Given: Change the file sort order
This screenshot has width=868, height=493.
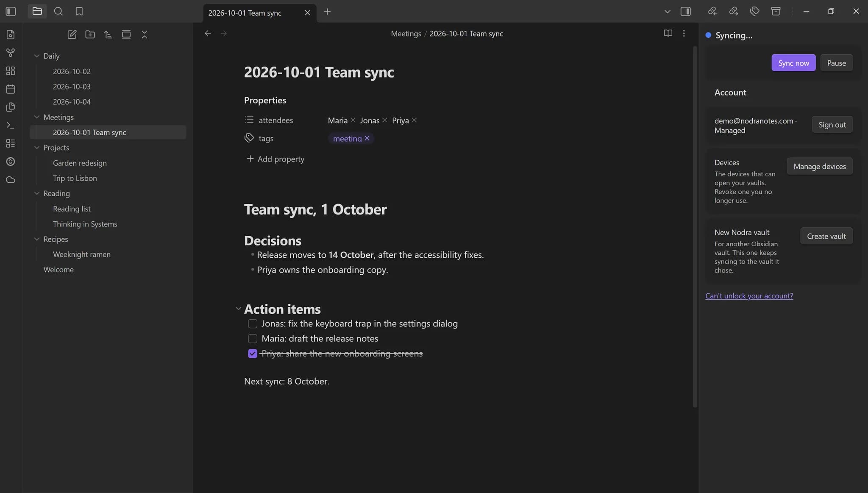Looking at the screenshot, I should point(108,35).
